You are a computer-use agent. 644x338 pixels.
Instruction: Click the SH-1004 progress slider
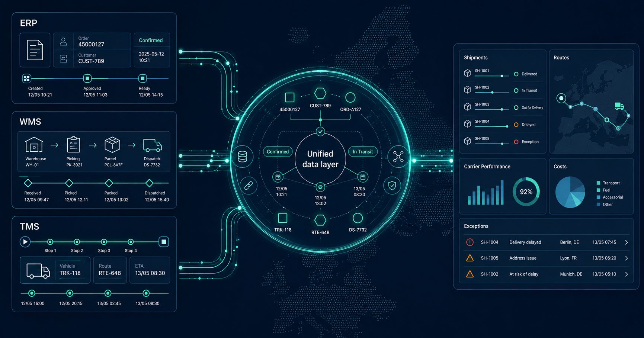coord(492,126)
